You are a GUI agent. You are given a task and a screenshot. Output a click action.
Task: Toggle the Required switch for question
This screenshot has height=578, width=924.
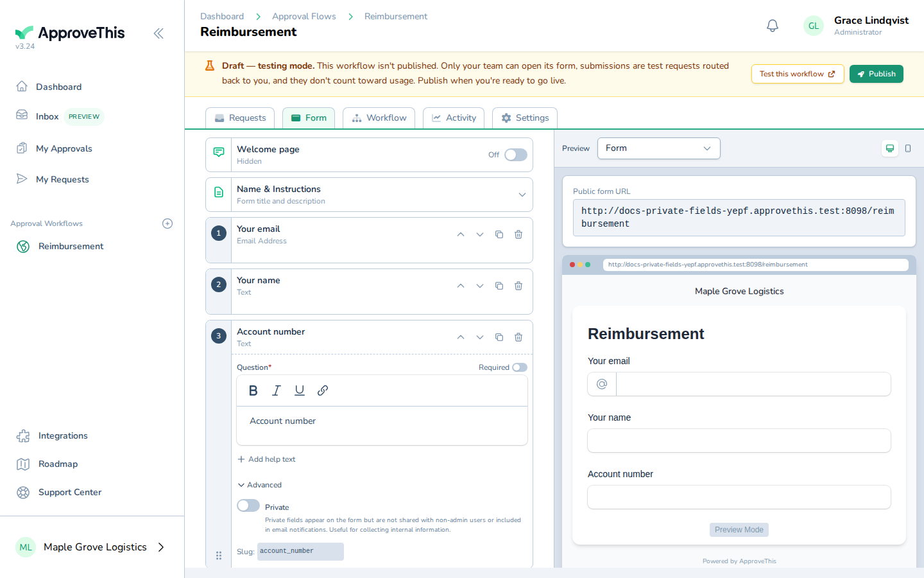pyautogui.click(x=520, y=367)
